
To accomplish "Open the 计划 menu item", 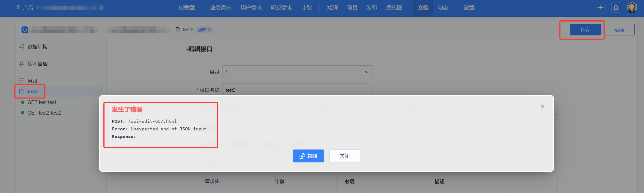I will pyautogui.click(x=306, y=8).
